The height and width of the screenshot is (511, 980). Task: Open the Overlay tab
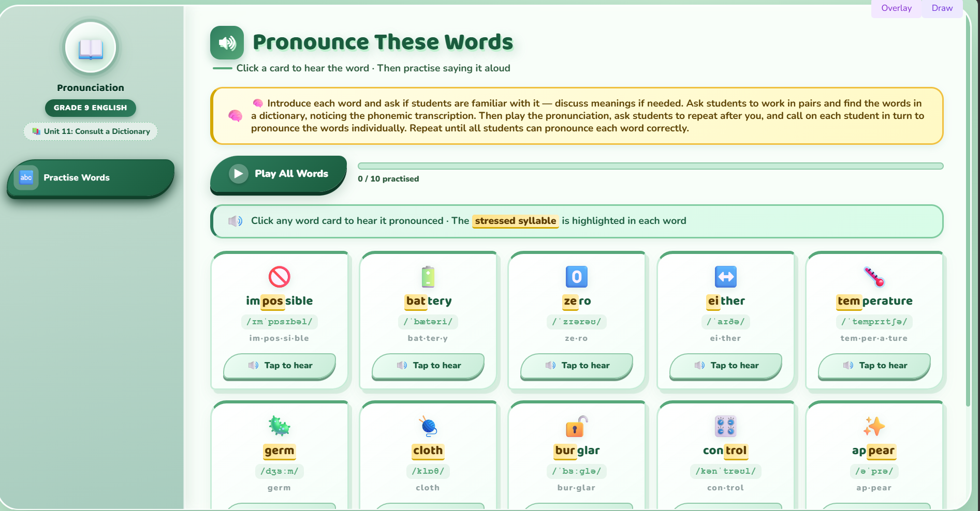896,8
